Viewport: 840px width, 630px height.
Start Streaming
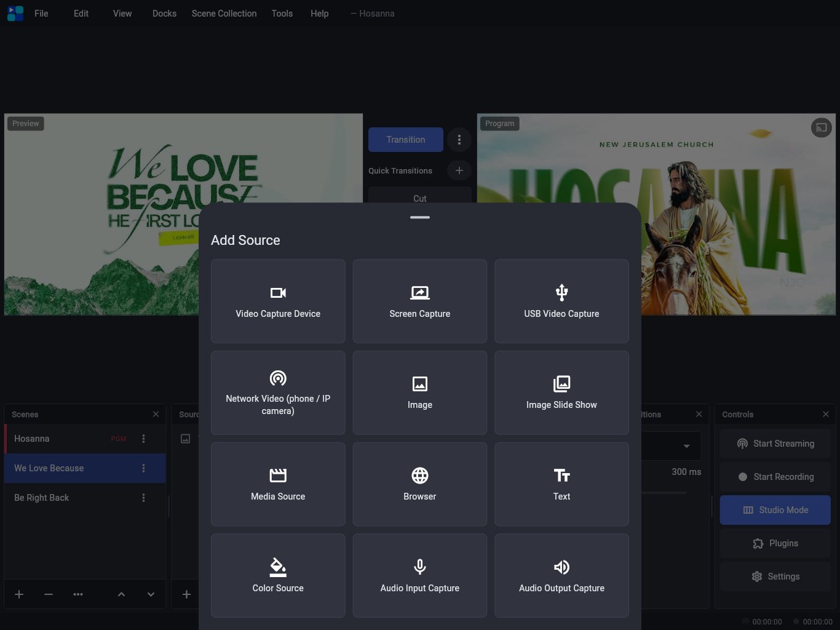[x=775, y=444]
